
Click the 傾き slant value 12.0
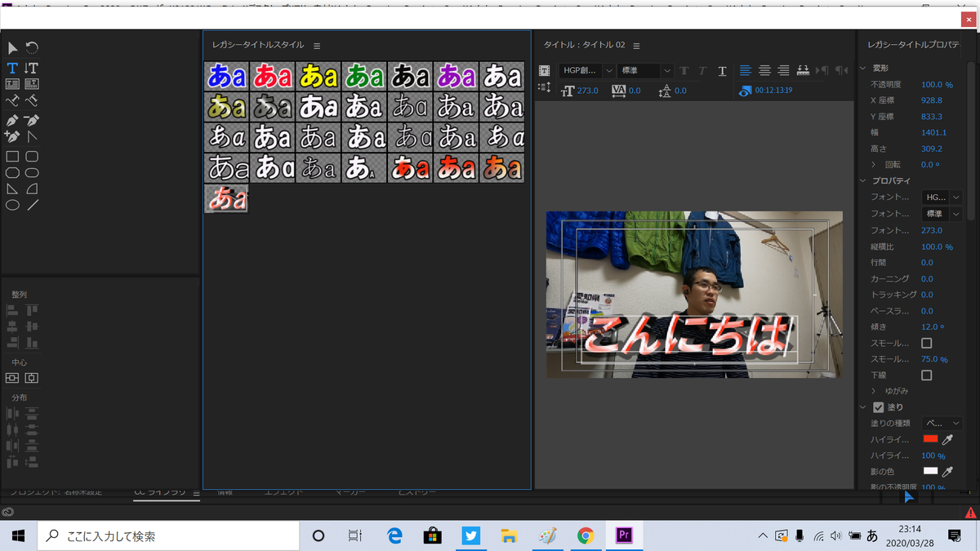(933, 327)
